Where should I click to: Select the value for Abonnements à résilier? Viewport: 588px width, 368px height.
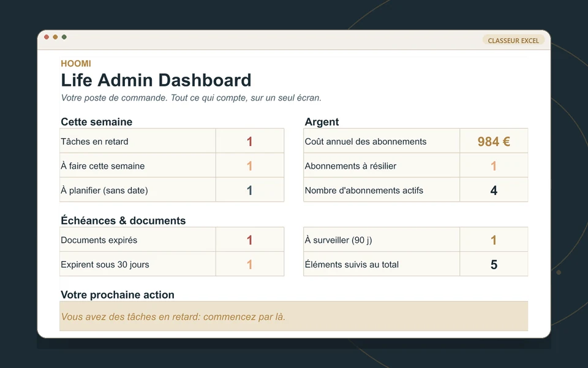(x=494, y=165)
